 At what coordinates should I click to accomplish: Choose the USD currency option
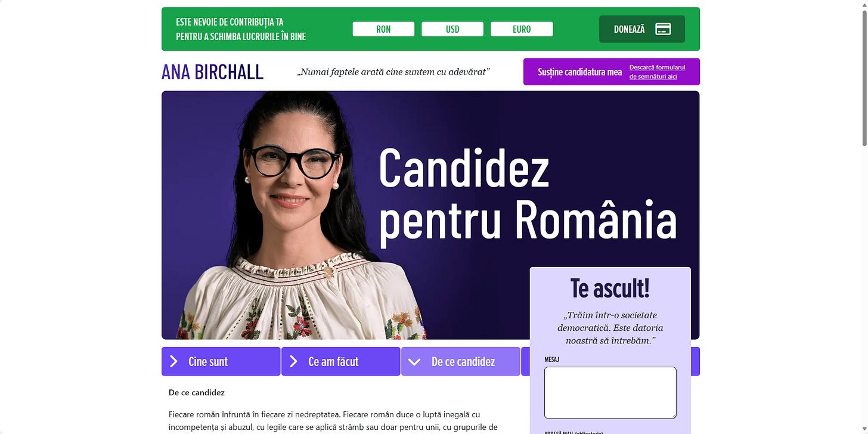pos(452,29)
